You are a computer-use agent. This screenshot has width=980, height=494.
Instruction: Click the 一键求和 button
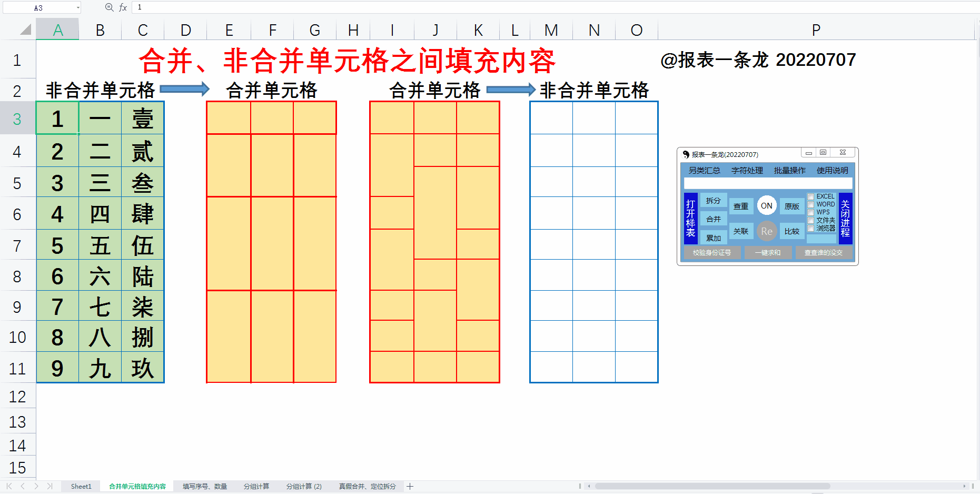coord(768,253)
